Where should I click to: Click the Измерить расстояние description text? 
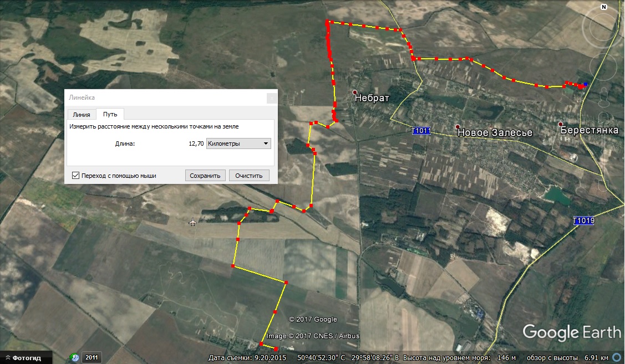[154, 126]
